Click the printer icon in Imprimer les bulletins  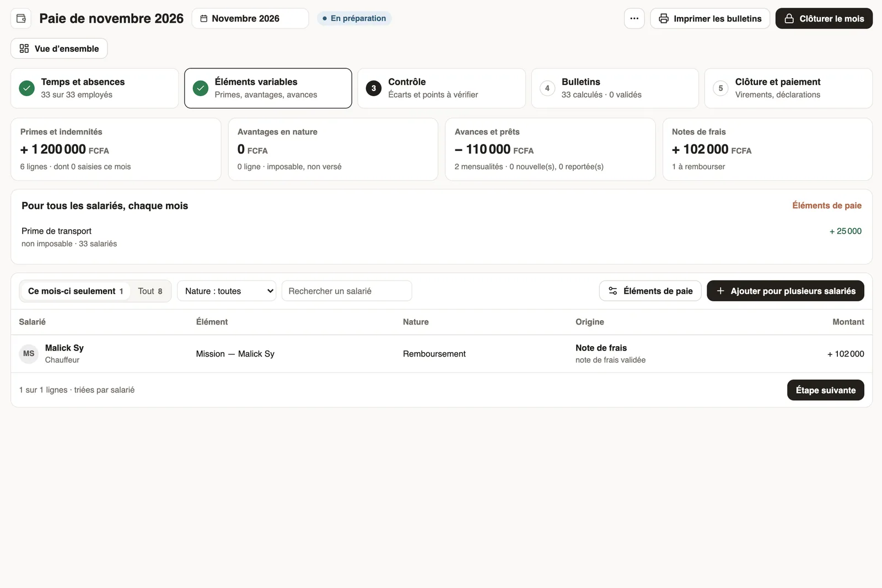click(x=664, y=19)
